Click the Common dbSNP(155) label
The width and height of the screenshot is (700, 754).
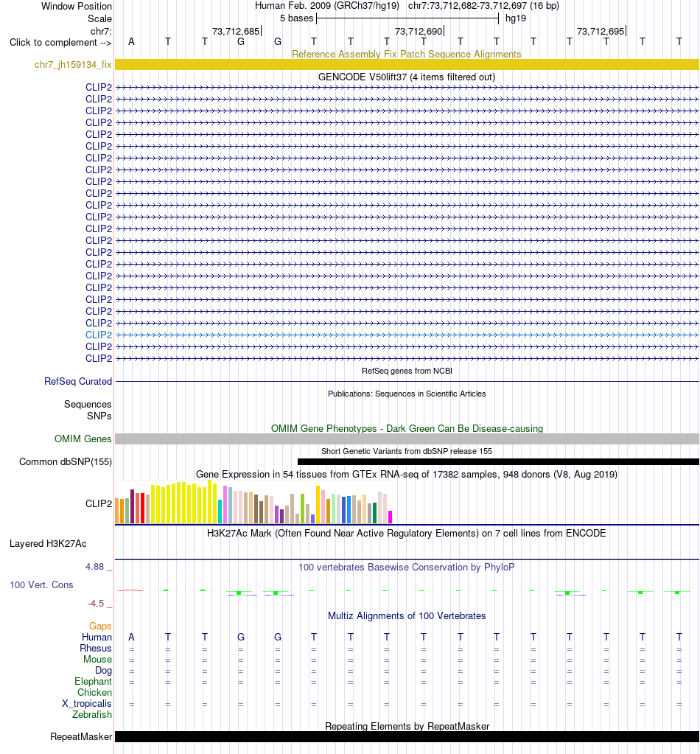(66, 461)
